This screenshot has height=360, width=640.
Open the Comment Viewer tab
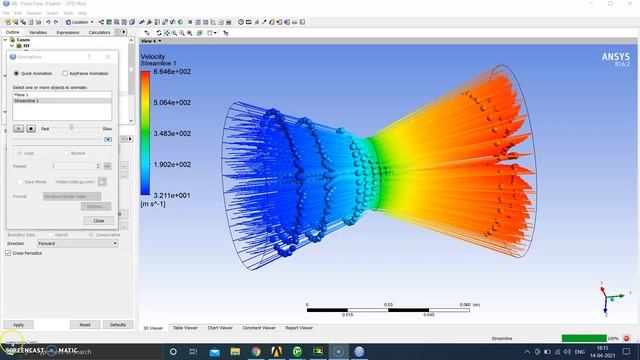259,328
